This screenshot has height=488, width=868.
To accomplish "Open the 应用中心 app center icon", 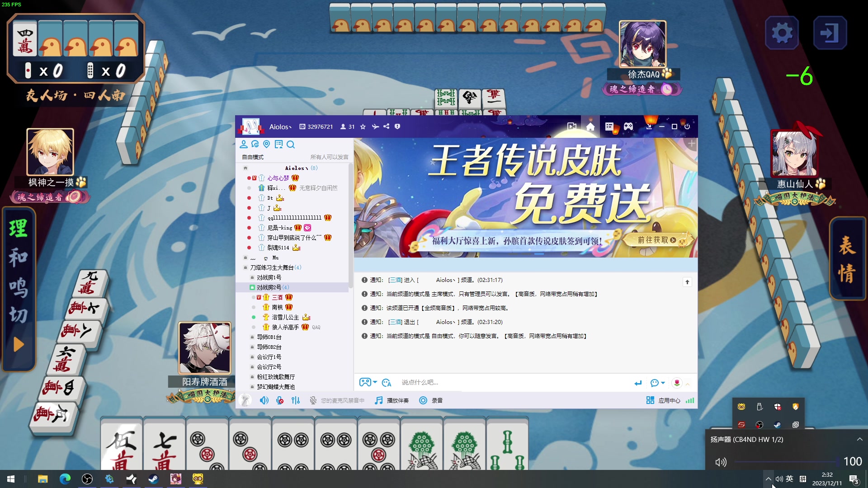I will tap(651, 400).
